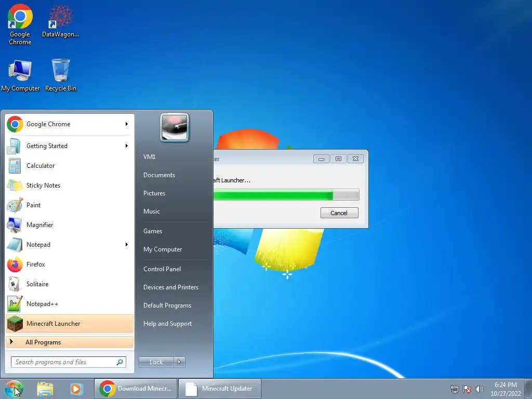Image resolution: width=532 pixels, height=399 pixels.
Task: Open Control Panel from Start menu
Action: point(162,269)
